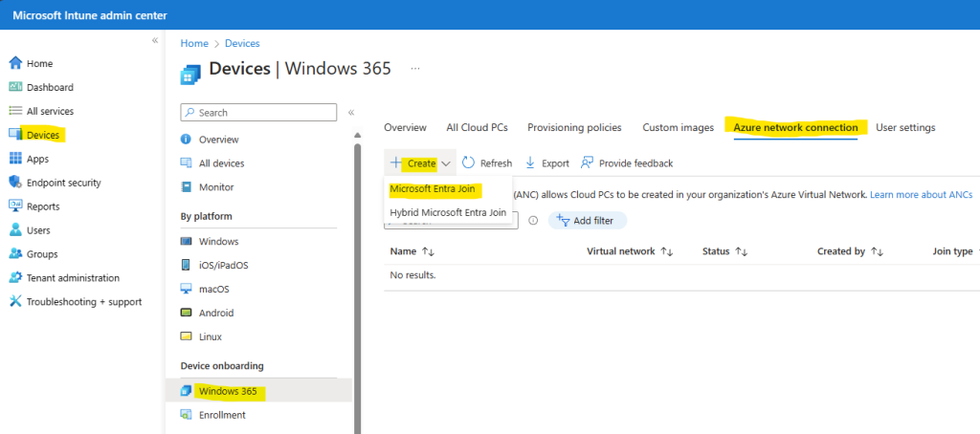This screenshot has width=980, height=434.
Task: Select the Groups people icon
Action: [x=15, y=253]
